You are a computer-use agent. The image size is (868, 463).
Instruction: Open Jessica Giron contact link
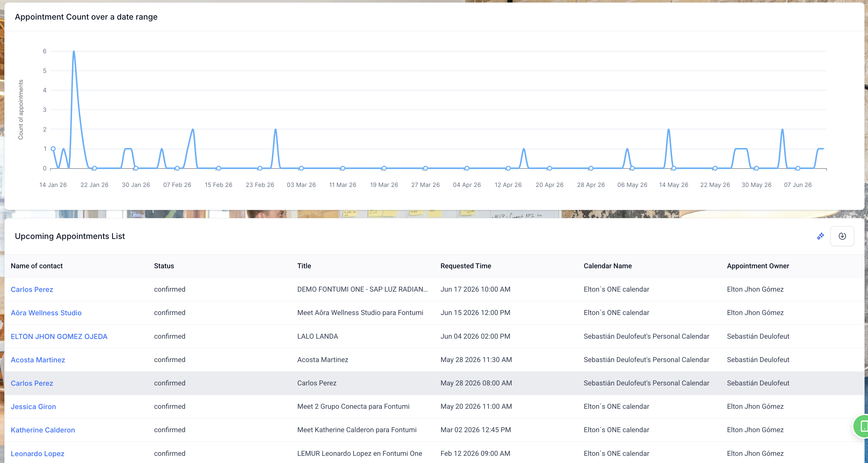33,407
